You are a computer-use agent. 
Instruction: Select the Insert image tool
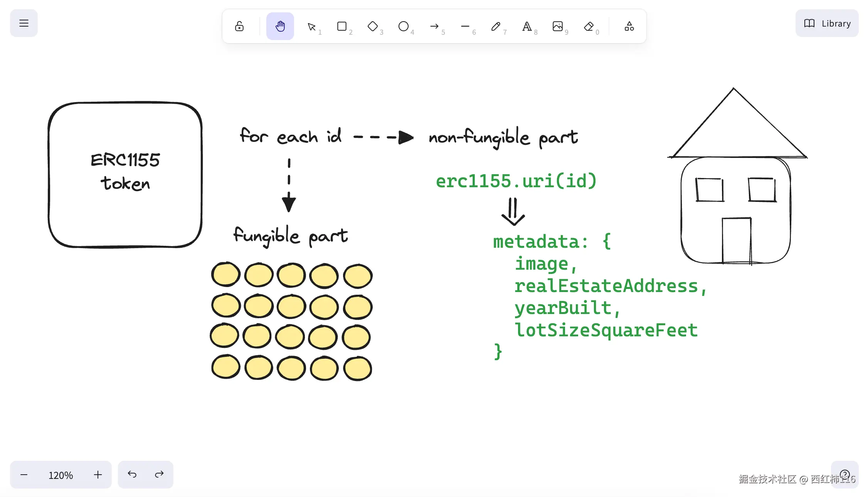coord(558,26)
